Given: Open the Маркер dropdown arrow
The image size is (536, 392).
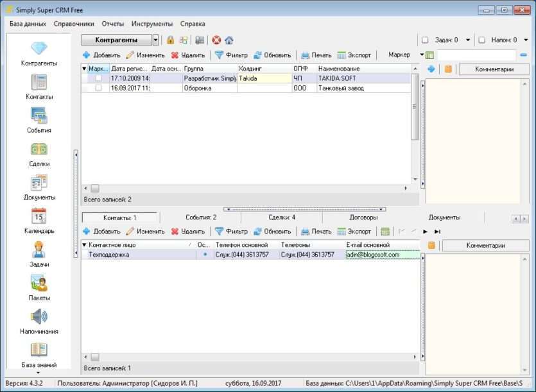Looking at the screenshot, I should 422,55.
